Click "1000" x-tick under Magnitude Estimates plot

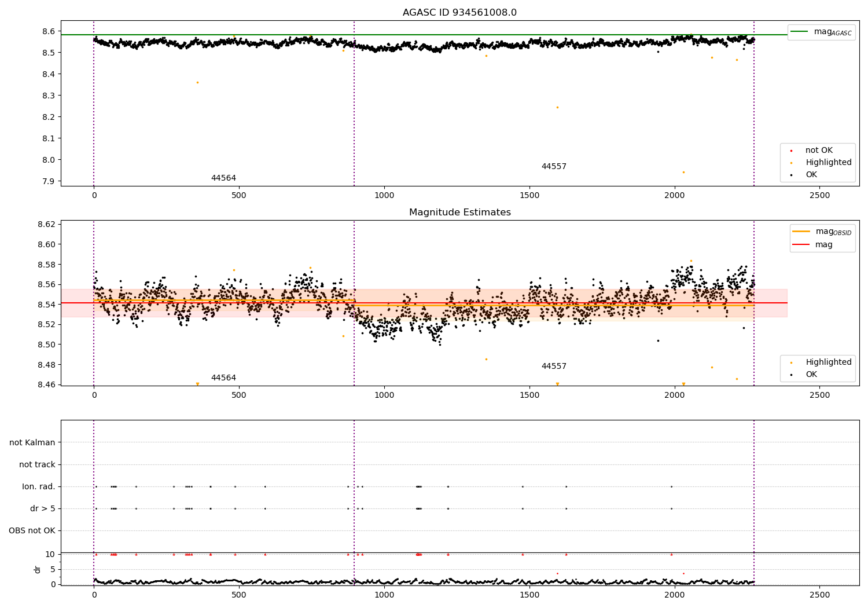(384, 395)
